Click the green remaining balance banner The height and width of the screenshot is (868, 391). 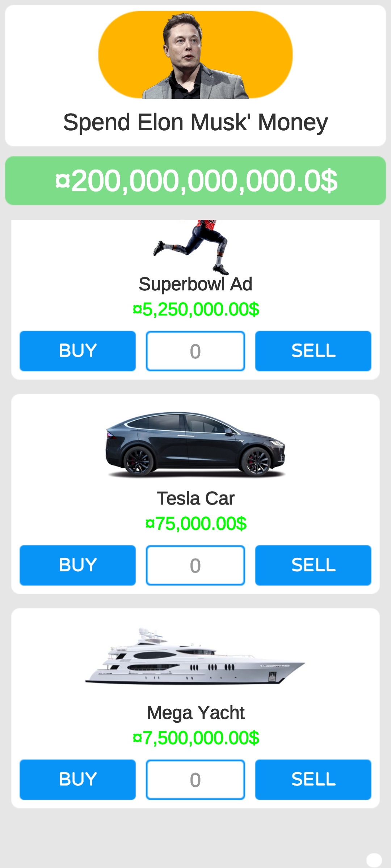click(195, 181)
